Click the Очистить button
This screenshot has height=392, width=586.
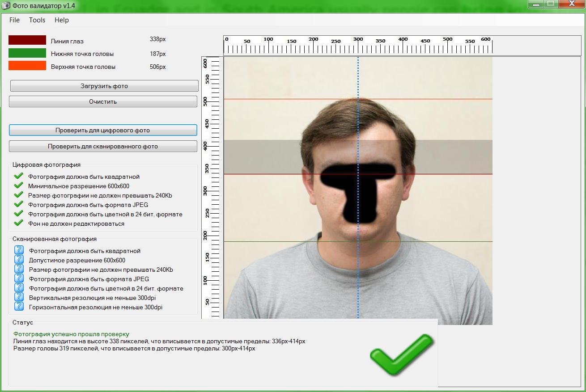coord(103,101)
